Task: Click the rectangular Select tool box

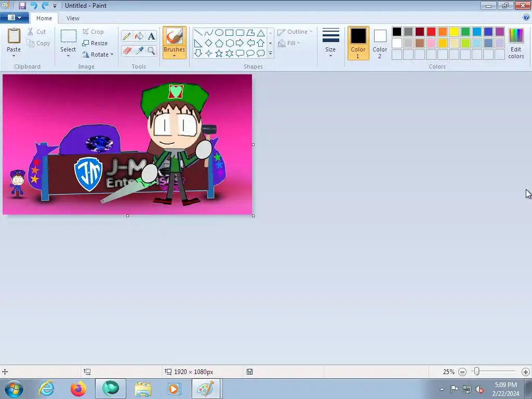Action: 68,36
